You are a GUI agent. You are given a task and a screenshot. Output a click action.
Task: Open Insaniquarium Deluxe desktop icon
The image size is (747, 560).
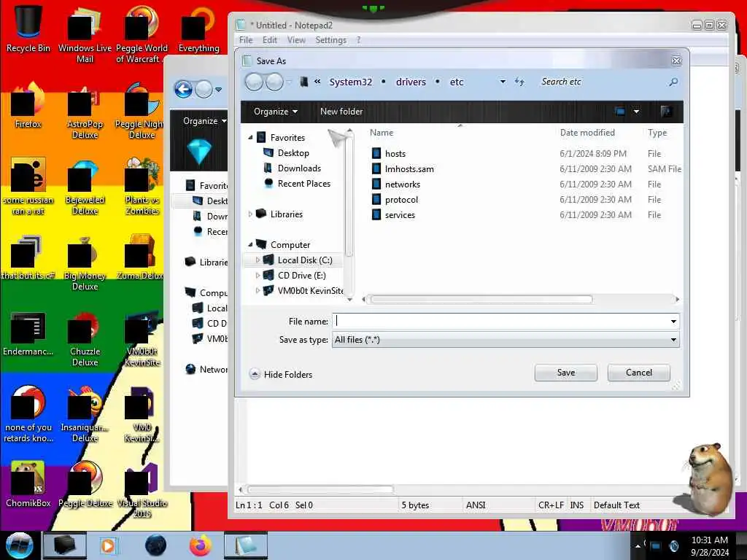click(85, 414)
